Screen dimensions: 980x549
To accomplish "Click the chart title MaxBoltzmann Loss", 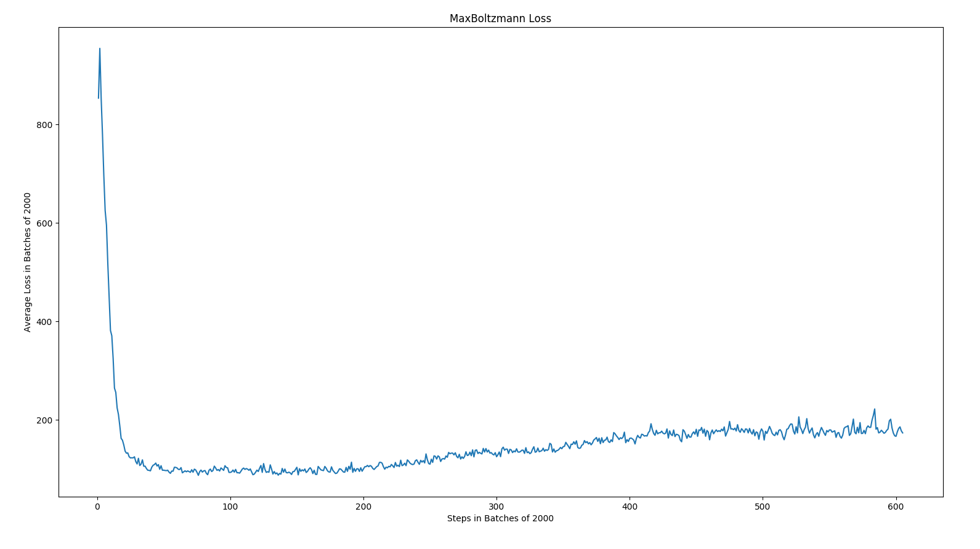I will pos(500,18).
